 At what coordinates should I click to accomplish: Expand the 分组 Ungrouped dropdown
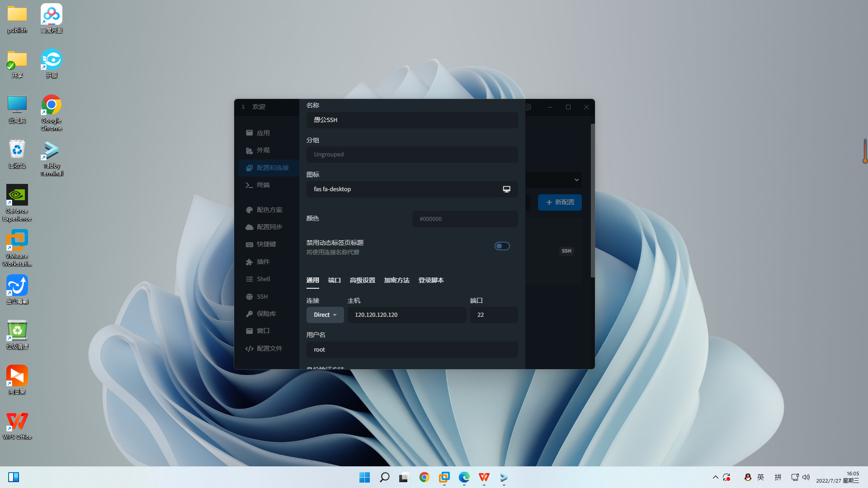pyautogui.click(x=411, y=155)
